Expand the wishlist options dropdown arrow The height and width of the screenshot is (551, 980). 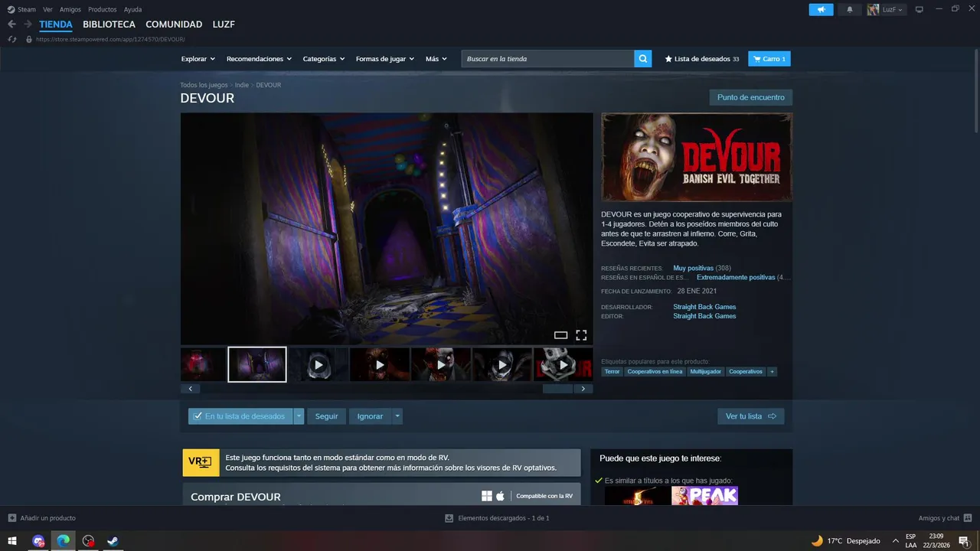[299, 416]
